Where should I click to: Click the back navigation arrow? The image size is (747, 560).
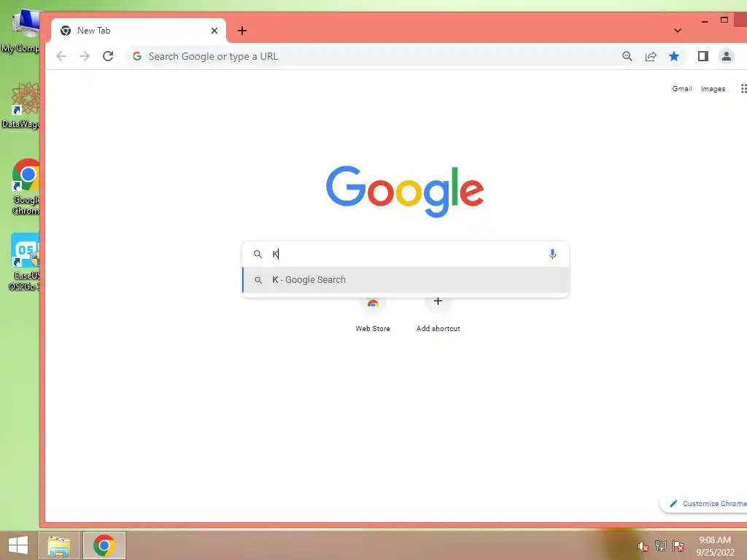[x=61, y=56]
